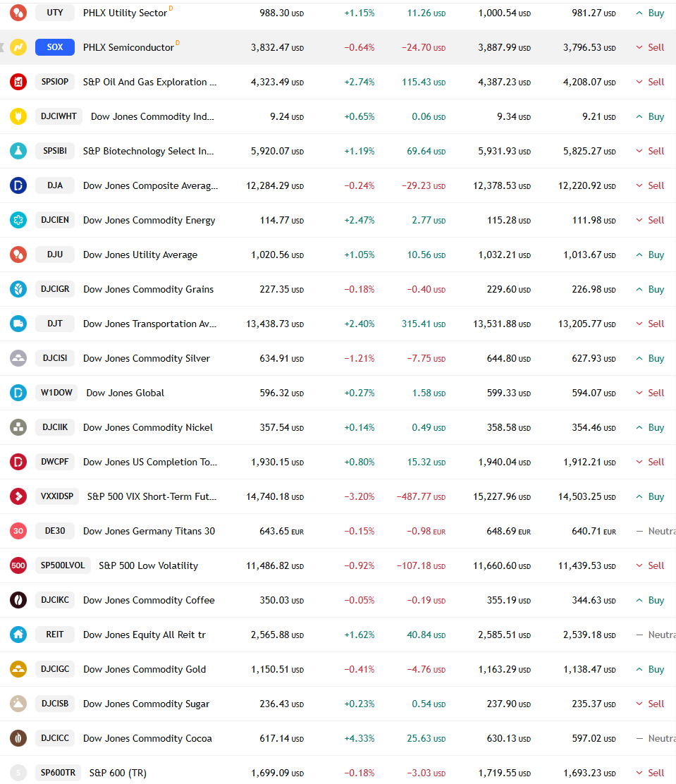Viewport: 676px width, 784px height.
Task: Open PHLX Utility Sector link
Action: coord(125,13)
